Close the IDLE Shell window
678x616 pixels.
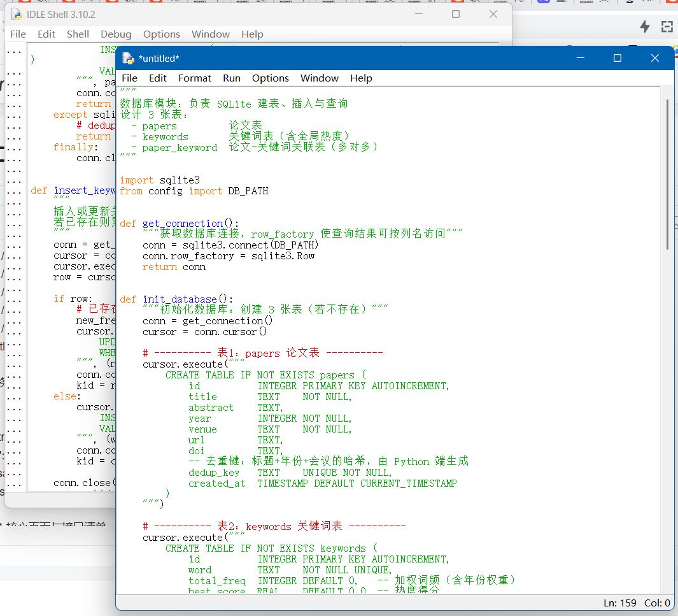click(x=493, y=14)
